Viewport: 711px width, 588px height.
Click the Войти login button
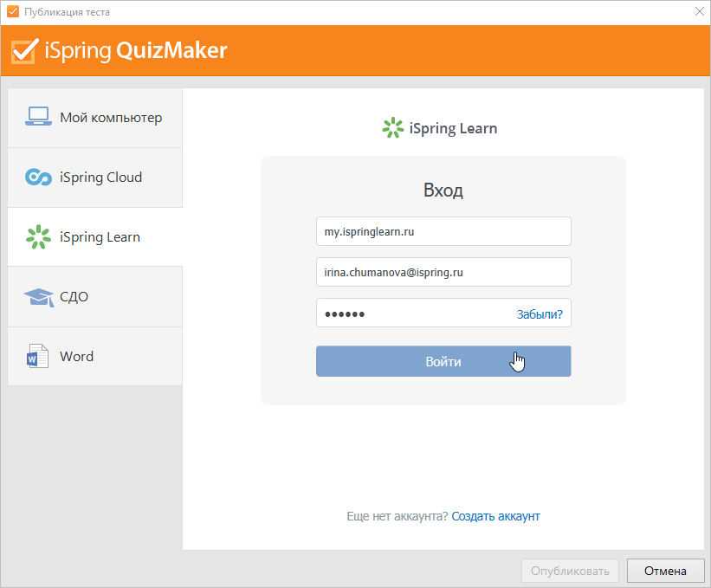click(443, 361)
